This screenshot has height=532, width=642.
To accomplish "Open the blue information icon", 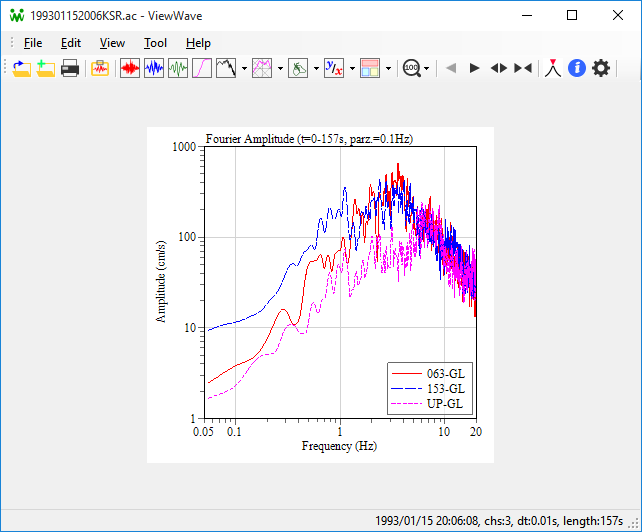I will [x=577, y=68].
